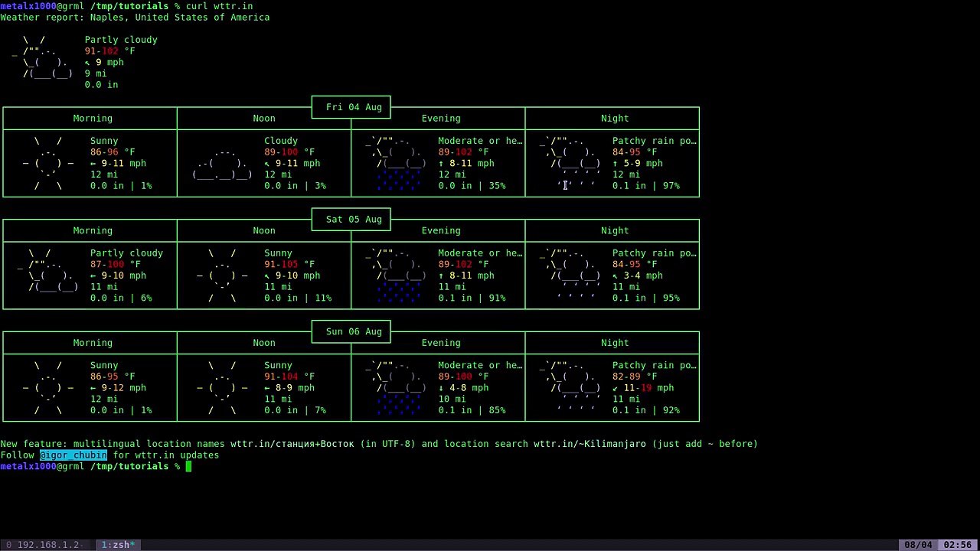Image resolution: width=980 pixels, height=551 pixels.
Task: Click Friday morning's sun ASCII icon
Action: point(48,163)
